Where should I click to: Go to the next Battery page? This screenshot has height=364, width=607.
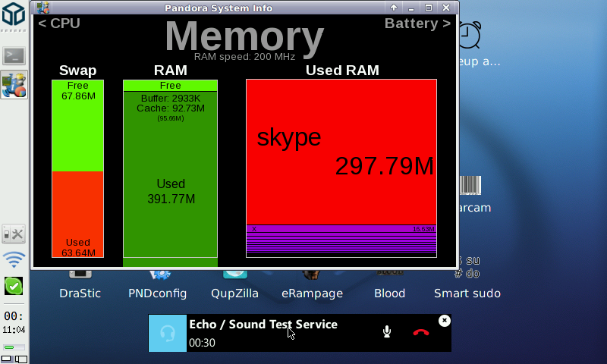coord(417,24)
